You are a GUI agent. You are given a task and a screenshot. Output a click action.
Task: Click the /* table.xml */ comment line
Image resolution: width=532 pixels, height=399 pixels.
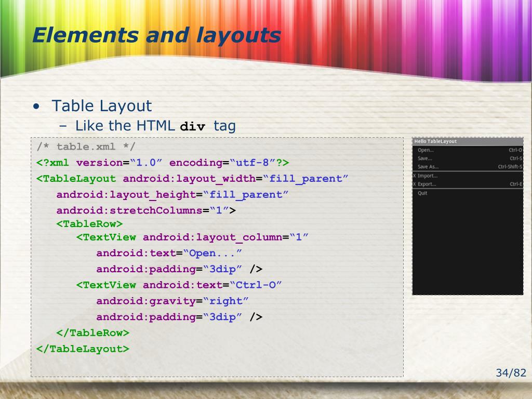click(86, 147)
